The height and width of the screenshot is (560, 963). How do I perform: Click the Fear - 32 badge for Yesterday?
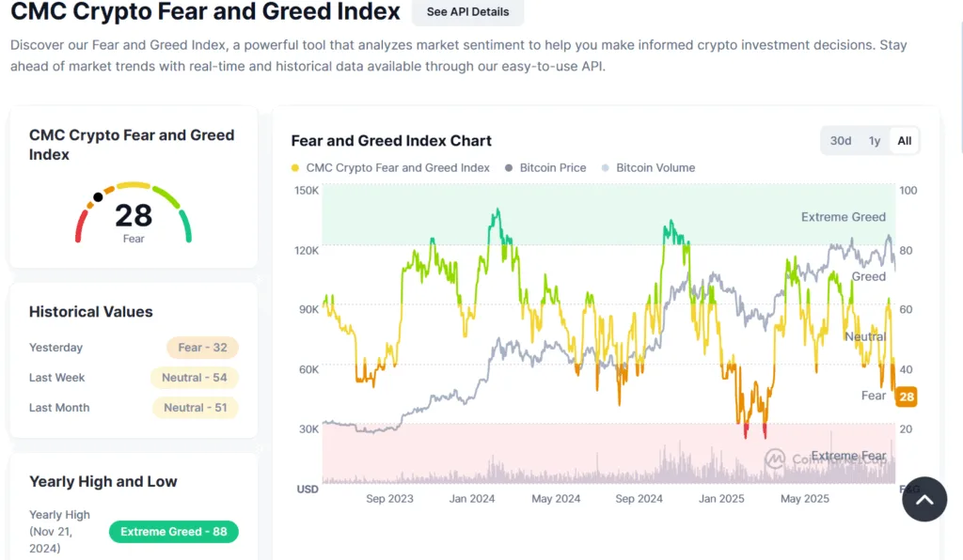pos(202,347)
